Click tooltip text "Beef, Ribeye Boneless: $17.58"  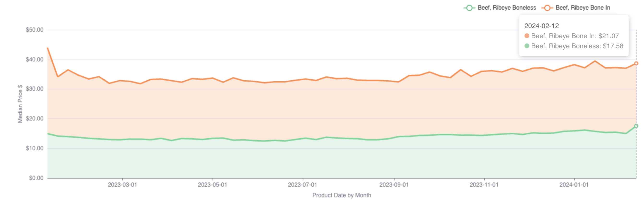(x=577, y=46)
